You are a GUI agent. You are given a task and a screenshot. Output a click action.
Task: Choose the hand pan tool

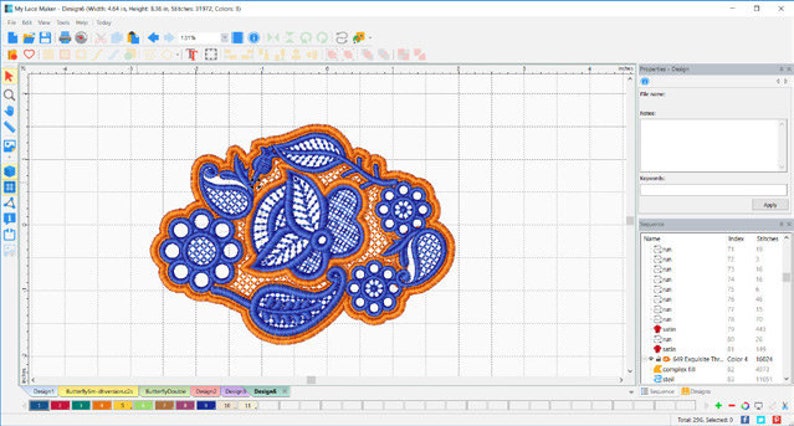9,111
